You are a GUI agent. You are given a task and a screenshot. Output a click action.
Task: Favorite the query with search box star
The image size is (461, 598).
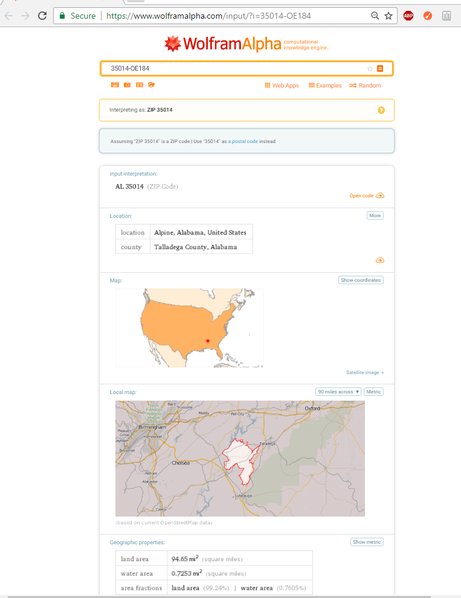369,69
